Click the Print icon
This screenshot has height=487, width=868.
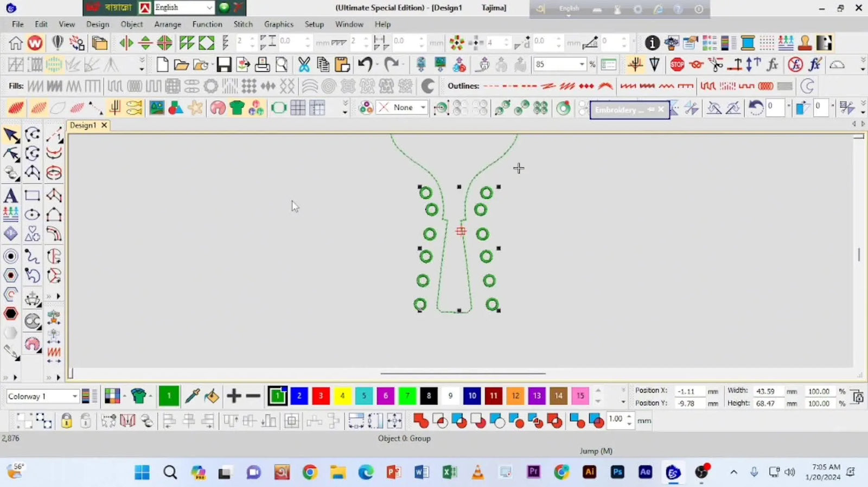click(262, 65)
